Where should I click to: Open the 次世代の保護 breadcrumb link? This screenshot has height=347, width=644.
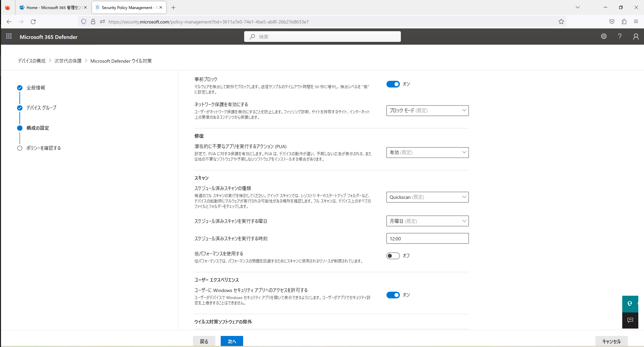(68, 61)
